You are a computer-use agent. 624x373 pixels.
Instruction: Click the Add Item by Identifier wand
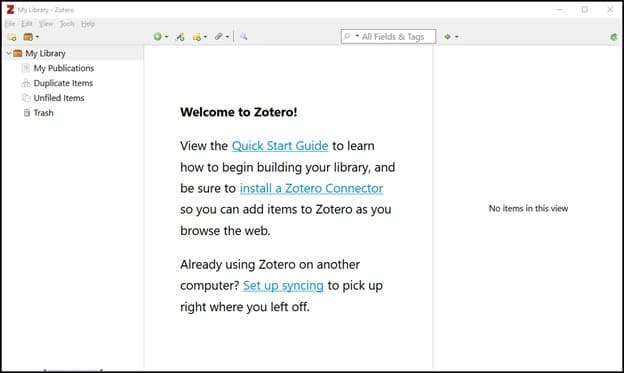180,37
